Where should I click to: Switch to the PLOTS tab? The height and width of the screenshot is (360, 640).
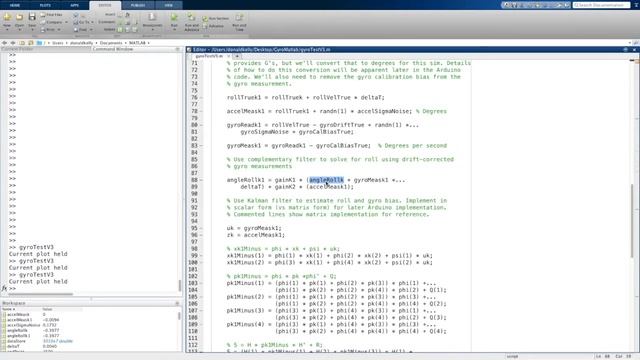45,5
